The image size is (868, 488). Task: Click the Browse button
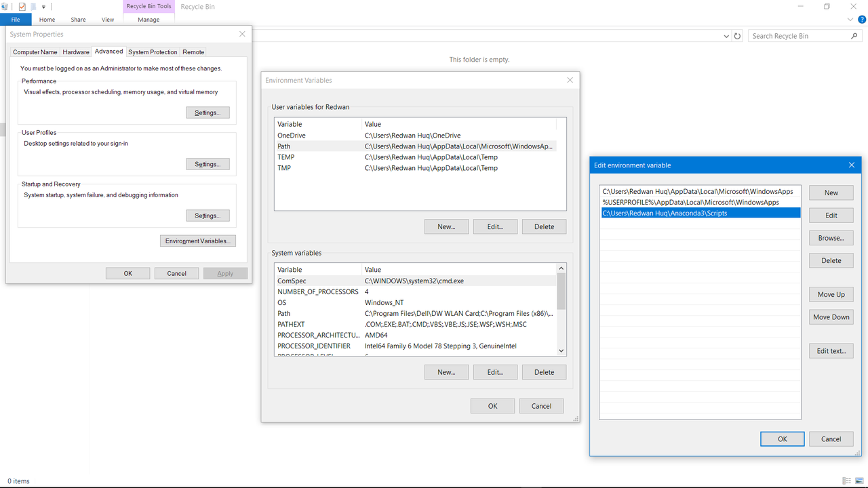(x=831, y=238)
